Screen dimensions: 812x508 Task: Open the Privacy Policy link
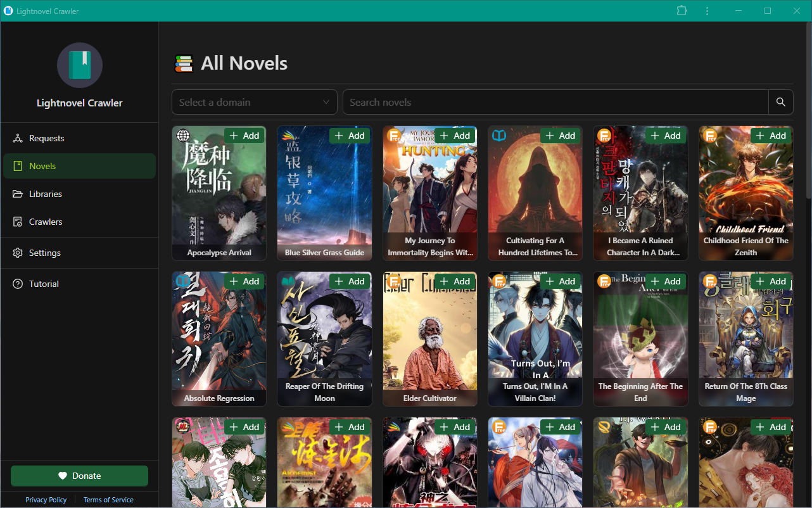[46, 500]
